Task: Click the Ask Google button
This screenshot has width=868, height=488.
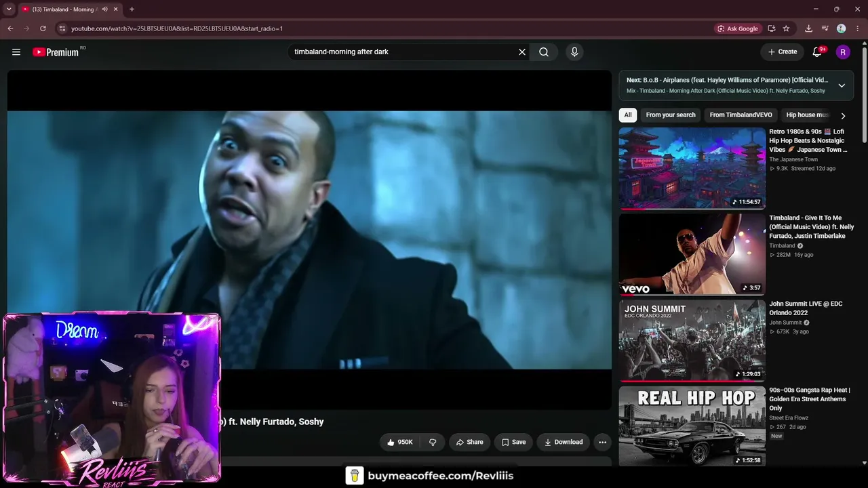Action: 737,28
